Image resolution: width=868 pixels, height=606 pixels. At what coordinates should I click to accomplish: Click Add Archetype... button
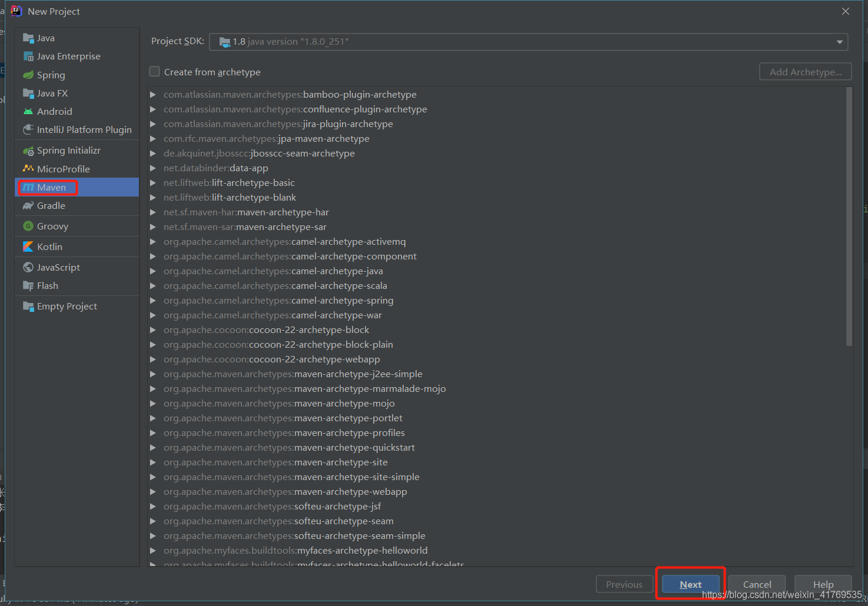click(806, 72)
